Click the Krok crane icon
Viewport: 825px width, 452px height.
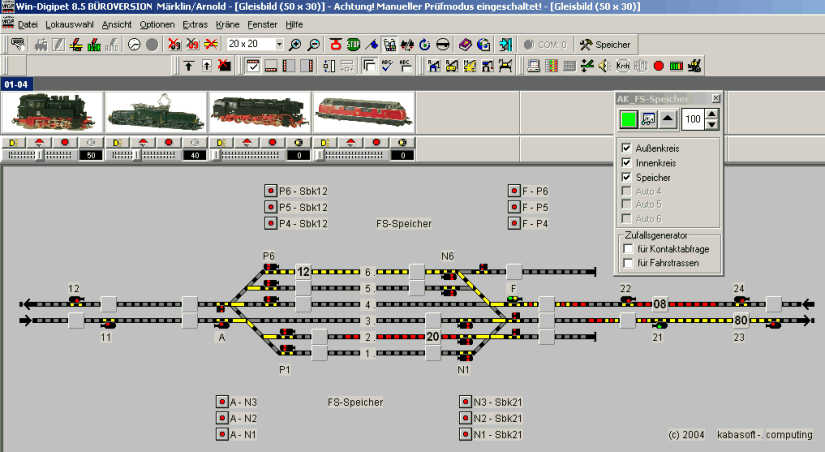pyautogui.click(x=622, y=67)
